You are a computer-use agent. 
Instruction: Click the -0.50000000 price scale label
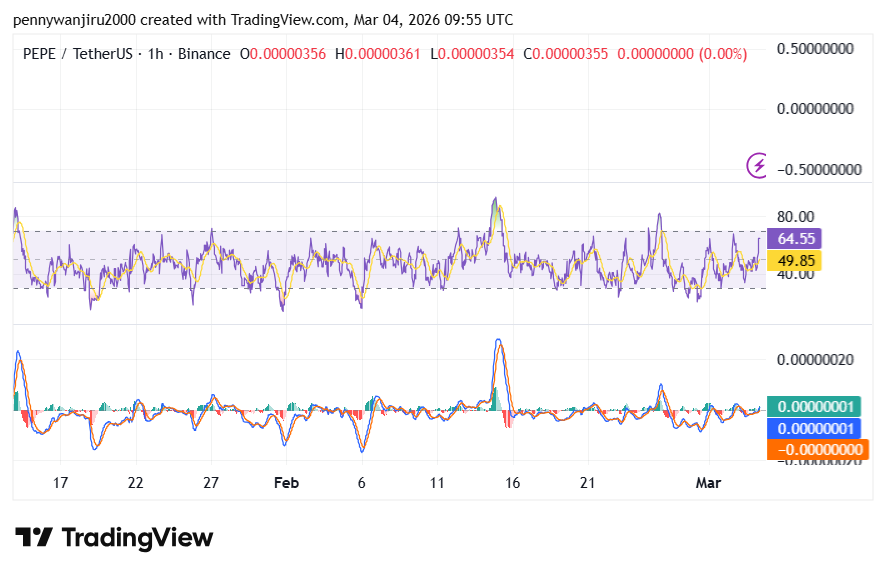point(818,169)
